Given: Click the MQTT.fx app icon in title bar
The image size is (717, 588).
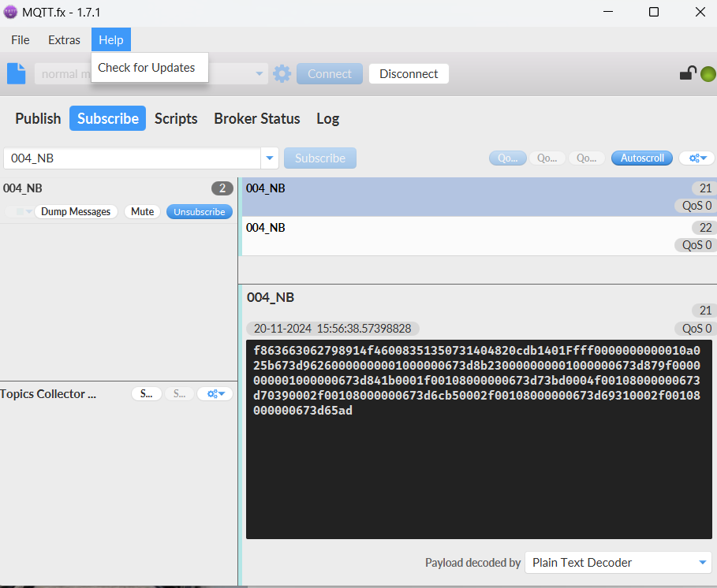Looking at the screenshot, I should click(10, 13).
